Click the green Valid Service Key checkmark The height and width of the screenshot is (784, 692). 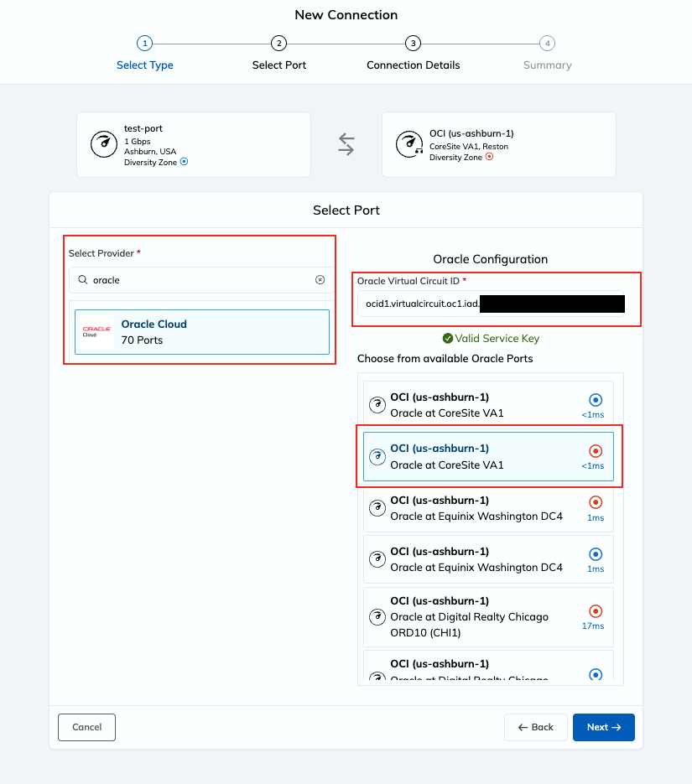coord(448,339)
